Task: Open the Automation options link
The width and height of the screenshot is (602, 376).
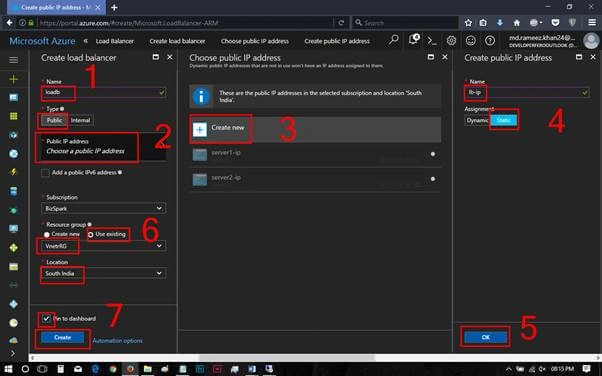Action: tap(117, 341)
